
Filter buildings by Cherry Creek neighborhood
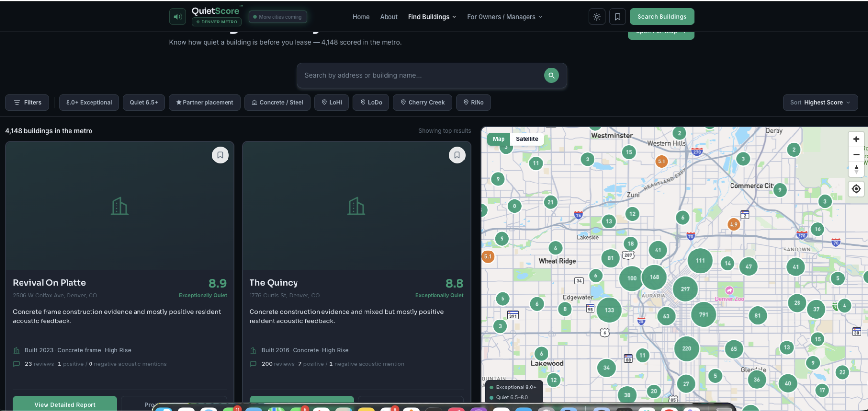coord(422,103)
